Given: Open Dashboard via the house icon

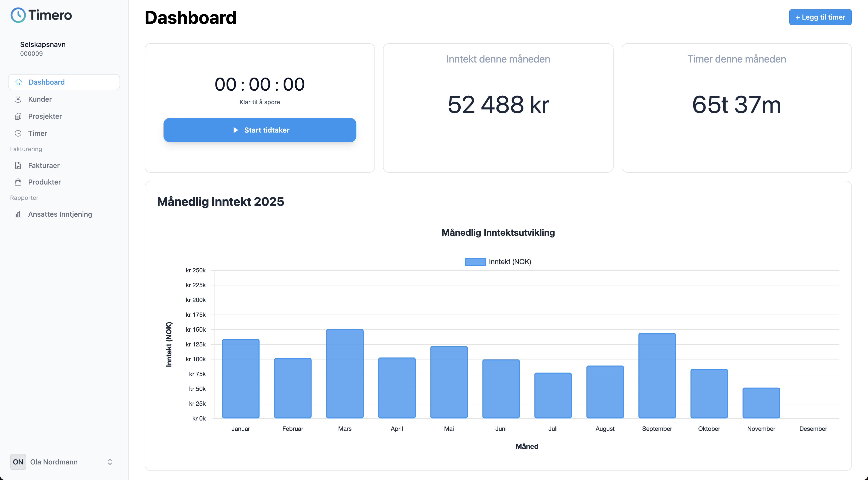Looking at the screenshot, I should click(18, 82).
